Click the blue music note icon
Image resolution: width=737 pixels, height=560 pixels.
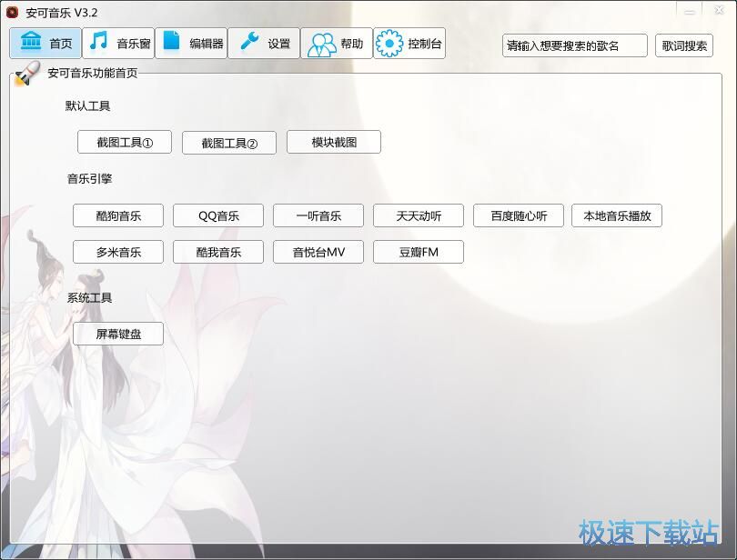point(98,41)
